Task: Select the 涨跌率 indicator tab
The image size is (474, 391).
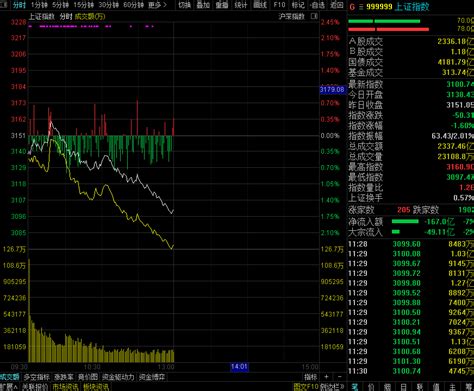Action: pos(64,377)
